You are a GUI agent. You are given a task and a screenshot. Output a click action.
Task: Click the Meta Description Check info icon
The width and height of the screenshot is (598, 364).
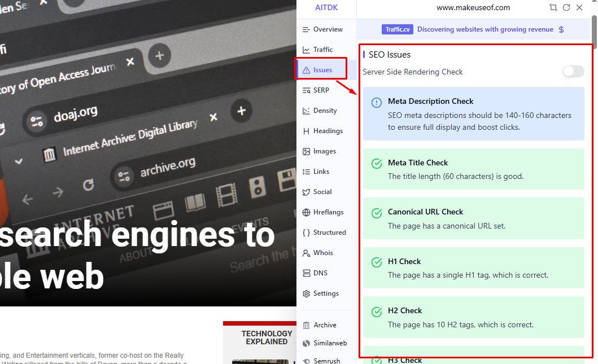377,103
